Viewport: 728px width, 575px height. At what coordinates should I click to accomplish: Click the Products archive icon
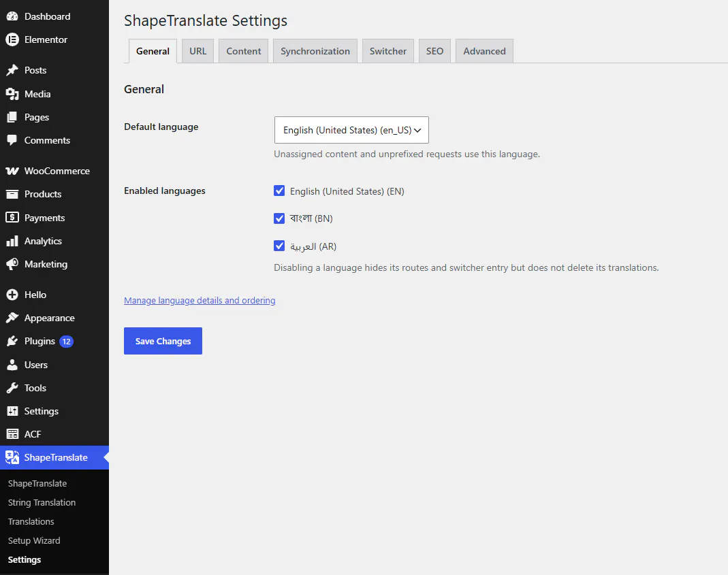point(12,194)
